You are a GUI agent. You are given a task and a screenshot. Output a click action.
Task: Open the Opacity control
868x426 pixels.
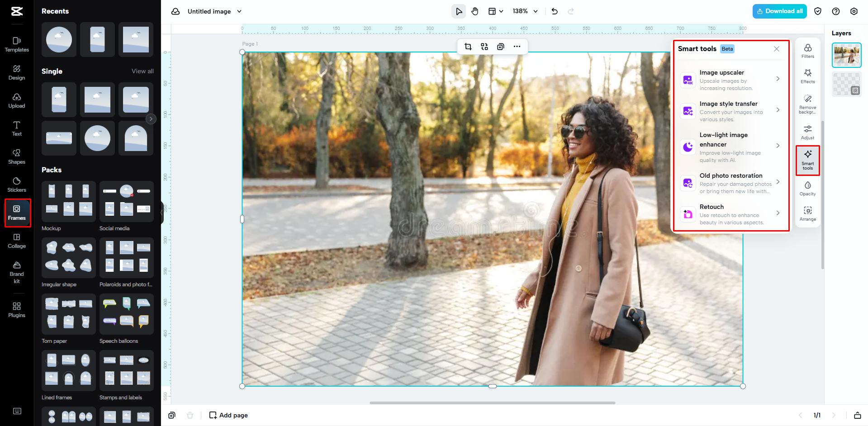coord(807,188)
